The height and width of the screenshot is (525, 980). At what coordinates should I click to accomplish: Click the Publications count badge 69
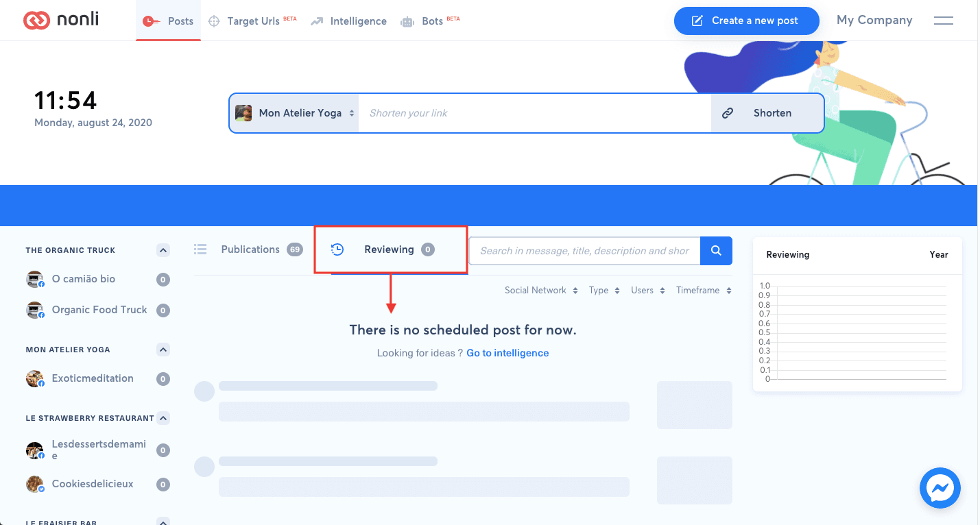click(295, 249)
